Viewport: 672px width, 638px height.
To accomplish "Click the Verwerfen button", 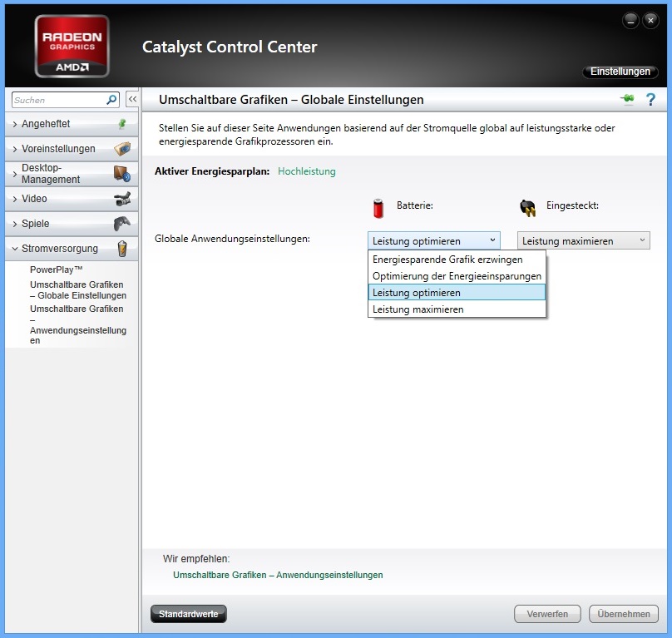I will click(547, 614).
